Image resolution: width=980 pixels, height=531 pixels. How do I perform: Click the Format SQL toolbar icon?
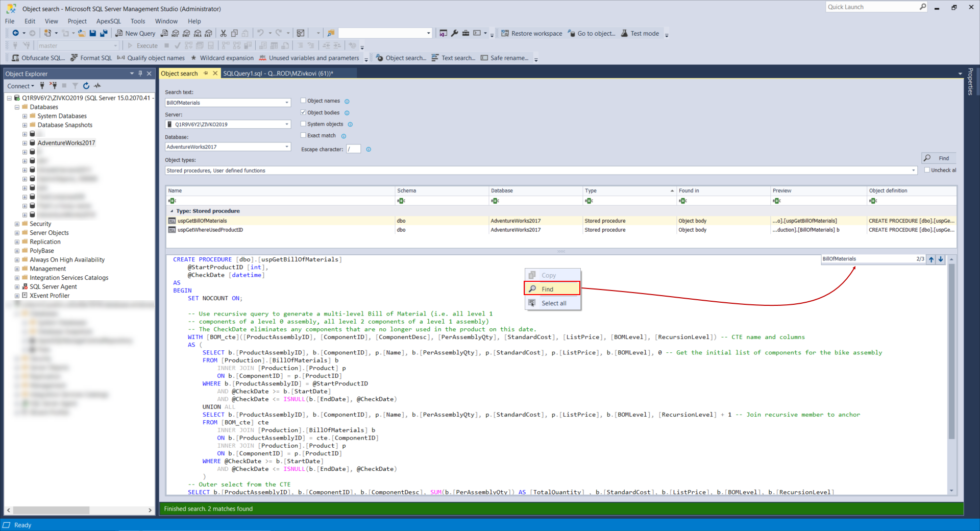[74, 58]
